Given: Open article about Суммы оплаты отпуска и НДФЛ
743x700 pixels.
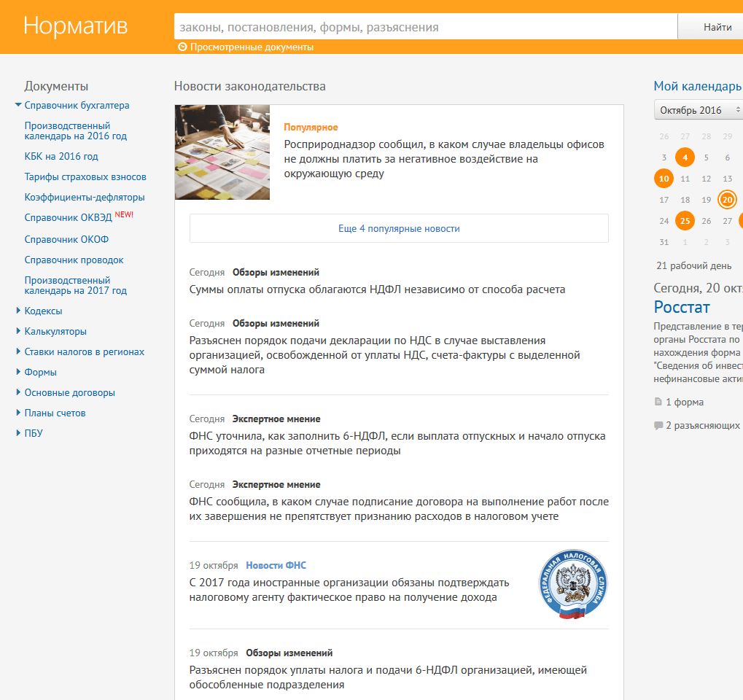Looking at the screenshot, I should 377,289.
